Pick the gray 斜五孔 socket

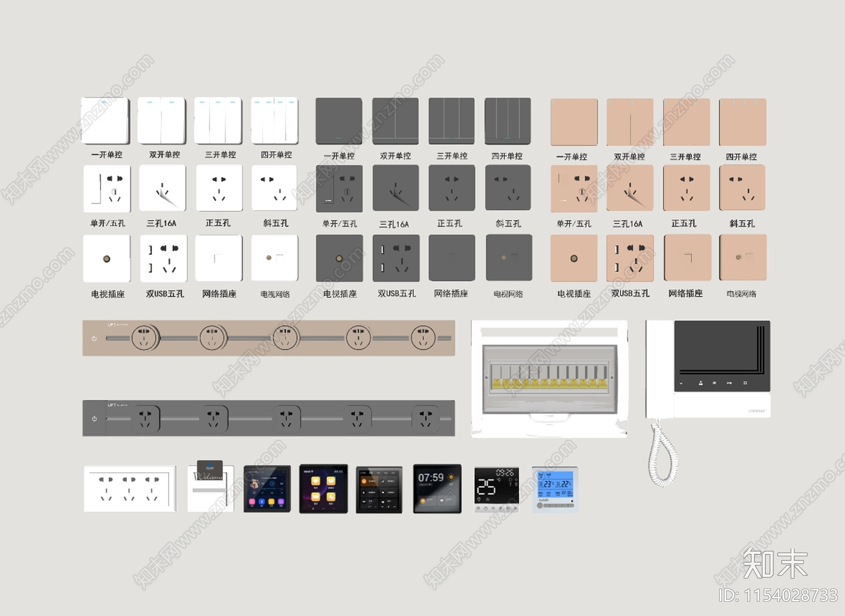(508, 188)
